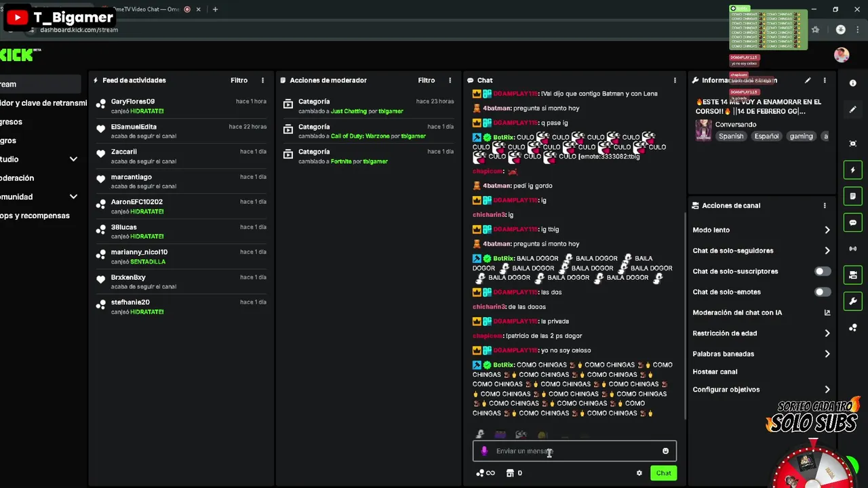Click username GaryFlores09 in activity feed
Viewport: 868px width, 488px height.
pyautogui.click(x=133, y=102)
